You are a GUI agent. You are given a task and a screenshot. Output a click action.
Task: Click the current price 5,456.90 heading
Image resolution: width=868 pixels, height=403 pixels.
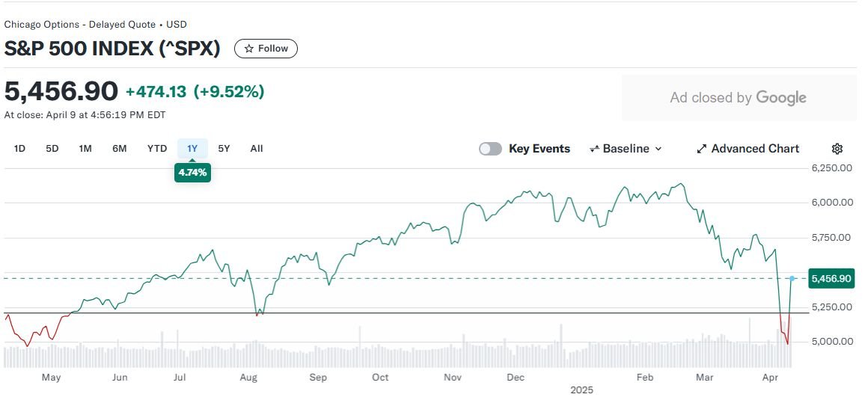coord(61,91)
